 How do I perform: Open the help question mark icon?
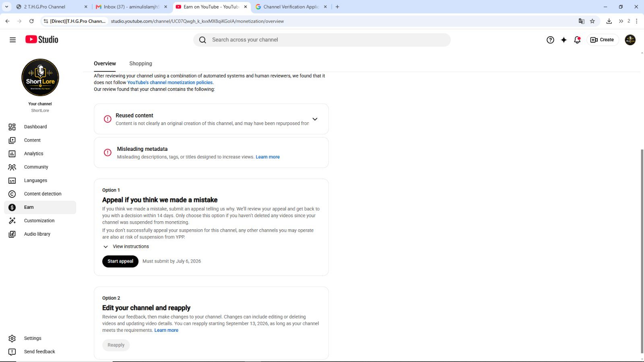coord(550,40)
